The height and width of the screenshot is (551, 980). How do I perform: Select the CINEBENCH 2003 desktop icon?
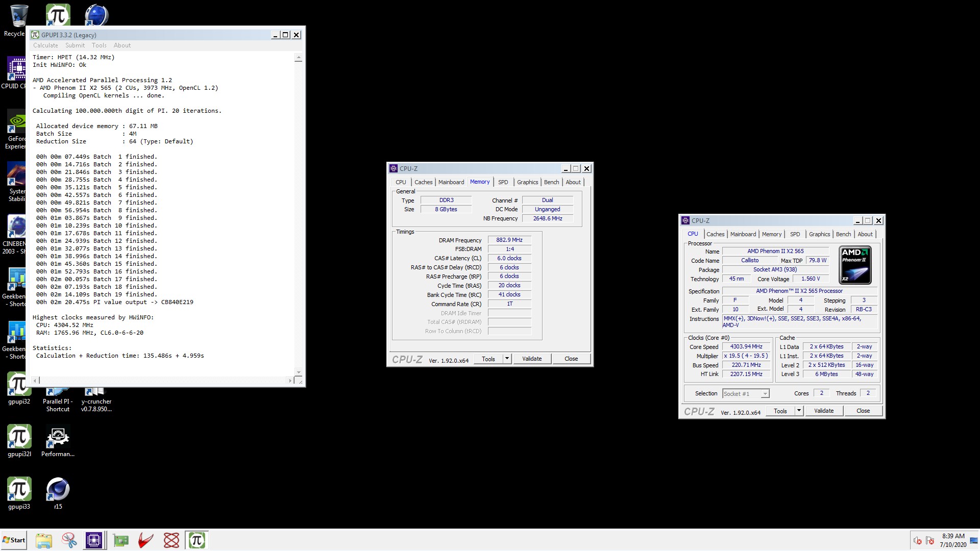point(14,234)
